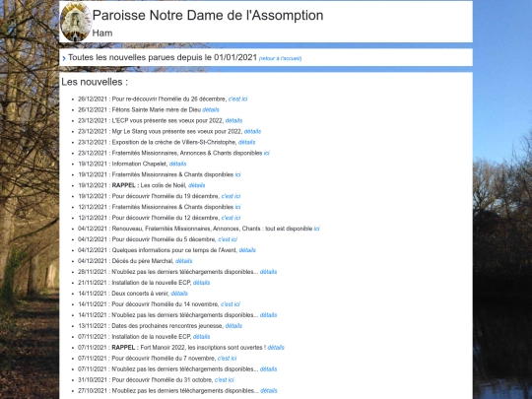Open détails for Fort Manoir 2022 inscriptions
This screenshot has width=532, height=399.
point(276,348)
